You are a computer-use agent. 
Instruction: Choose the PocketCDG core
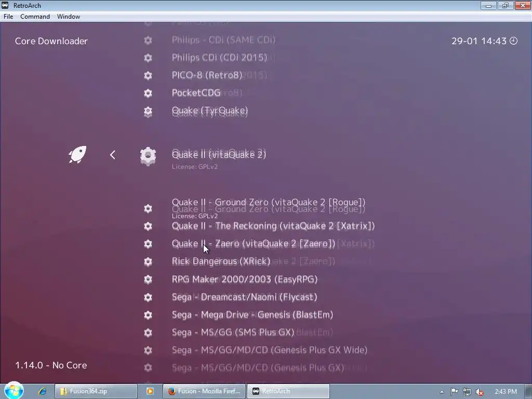pos(196,92)
